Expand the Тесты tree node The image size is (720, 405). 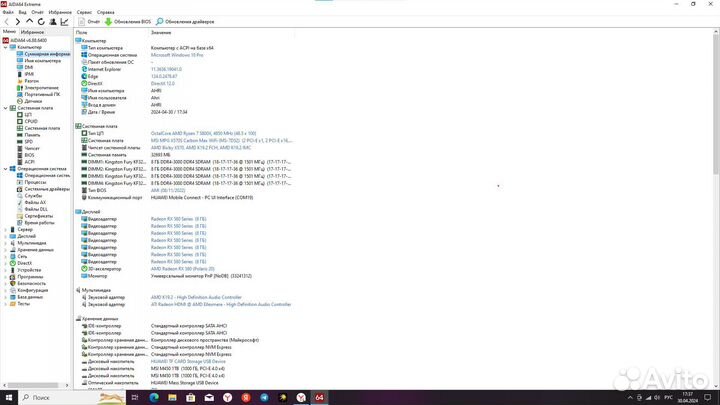pyautogui.click(x=6, y=304)
